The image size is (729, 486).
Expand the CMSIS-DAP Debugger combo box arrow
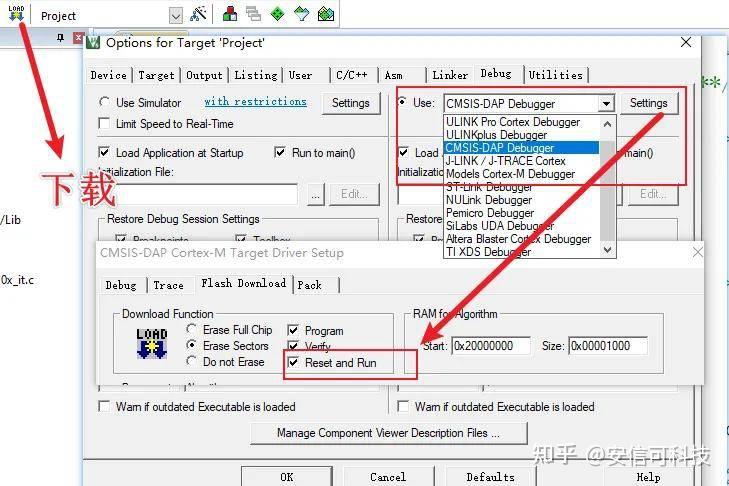(606, 103)
